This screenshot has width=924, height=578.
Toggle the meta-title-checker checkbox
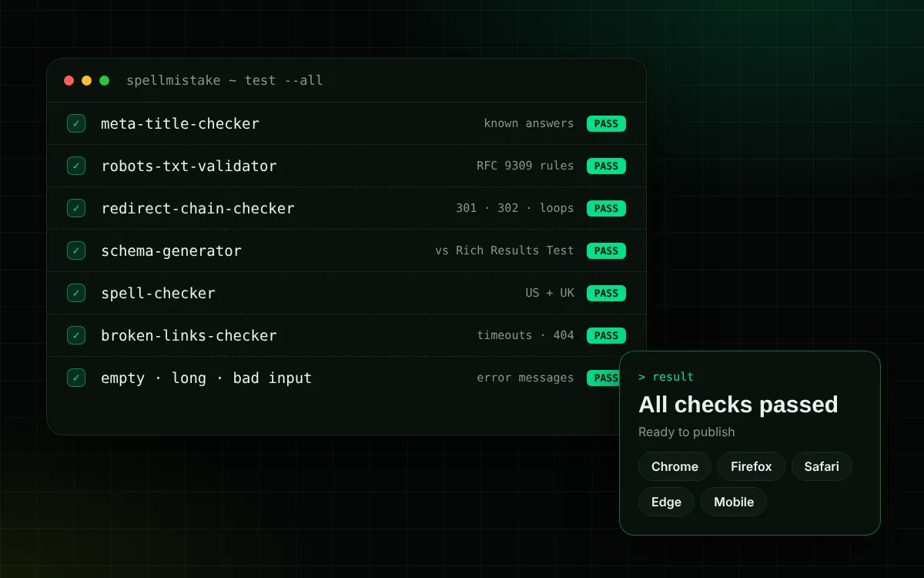pyautogui.click(x=76, y=123)
